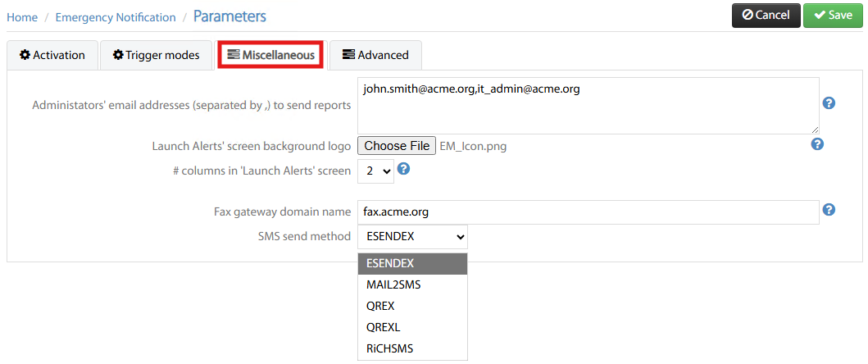Click Choose File for background logo
Image resolution: width=868 pixels, height=364 pixels.
pos(397,146)
